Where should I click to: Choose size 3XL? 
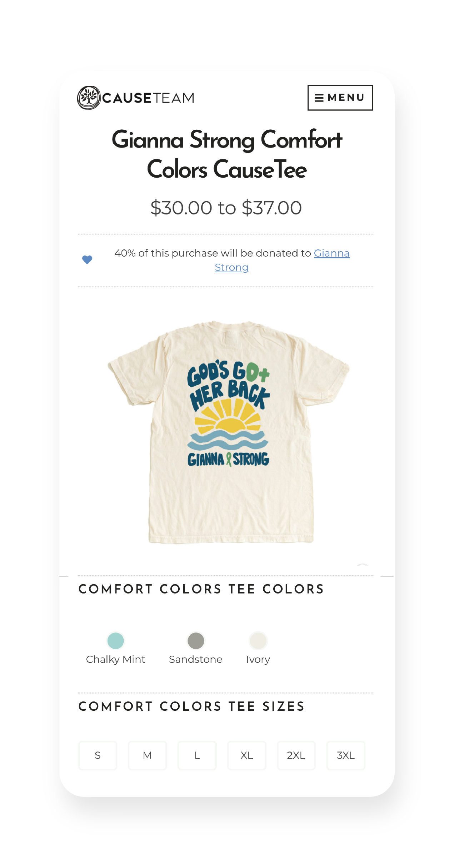click(346, 755)
